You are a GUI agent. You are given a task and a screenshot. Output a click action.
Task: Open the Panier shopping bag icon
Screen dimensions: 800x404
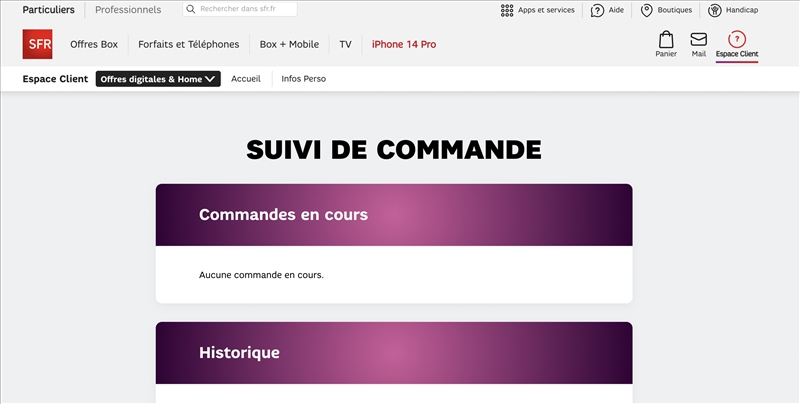click(x=666, y=40)
